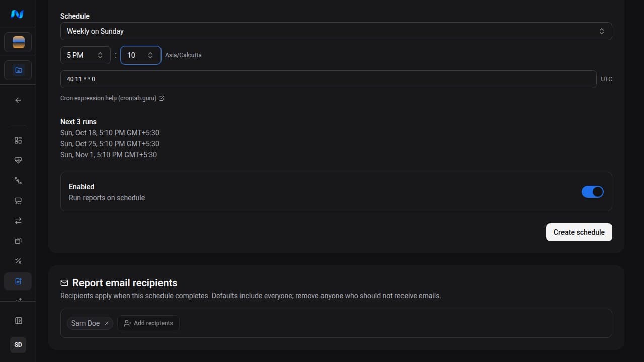Click the blue app logo in sidebar
Screen dimensions: 644x362
click(17, 14)
